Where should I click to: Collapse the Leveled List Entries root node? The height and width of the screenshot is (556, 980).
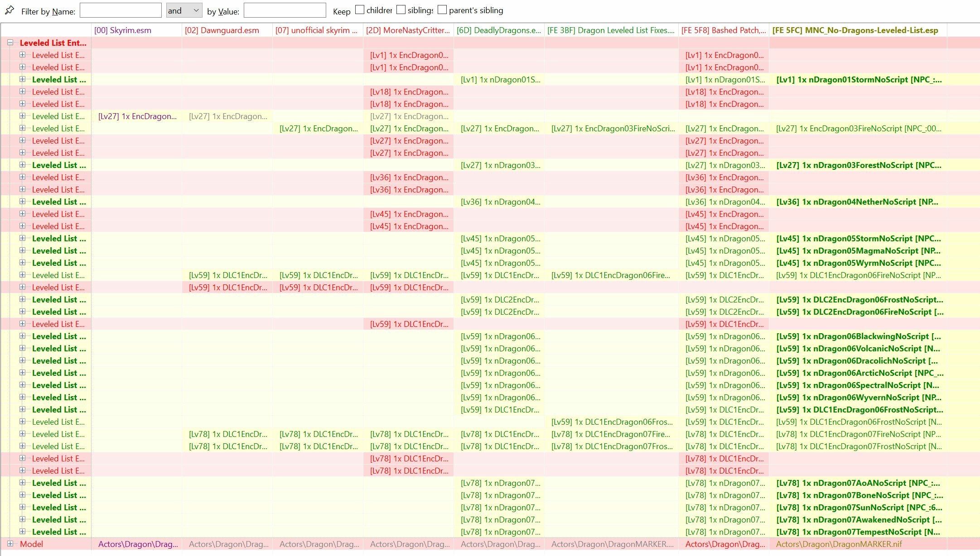pyautogui.click(x=10, y=43)
